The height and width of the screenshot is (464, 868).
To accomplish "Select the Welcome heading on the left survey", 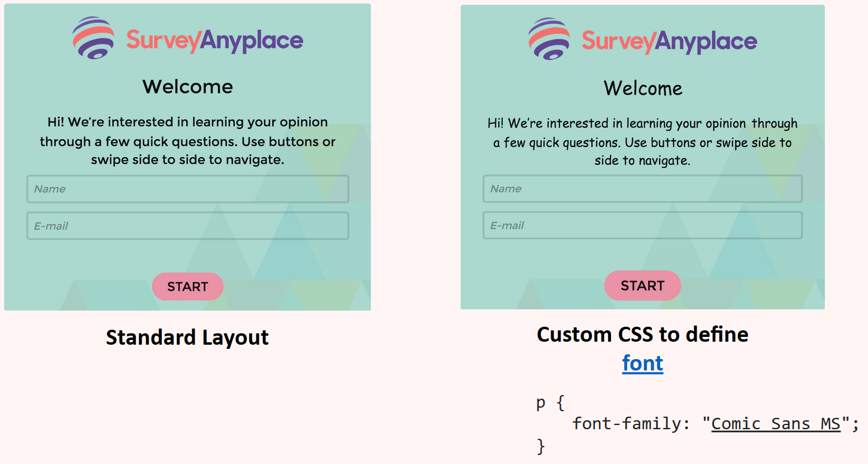I will 187,86.
